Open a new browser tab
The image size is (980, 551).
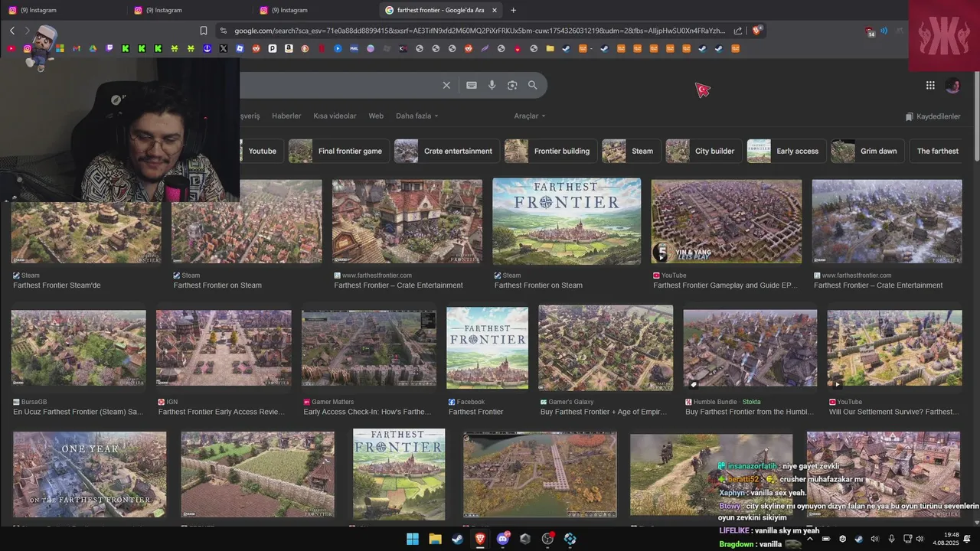pos(513,10)
